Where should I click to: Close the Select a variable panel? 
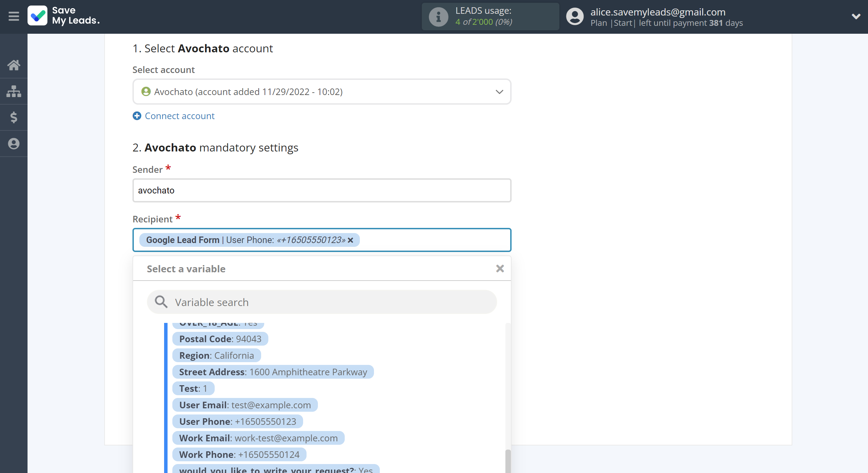[x=500, y=269]
